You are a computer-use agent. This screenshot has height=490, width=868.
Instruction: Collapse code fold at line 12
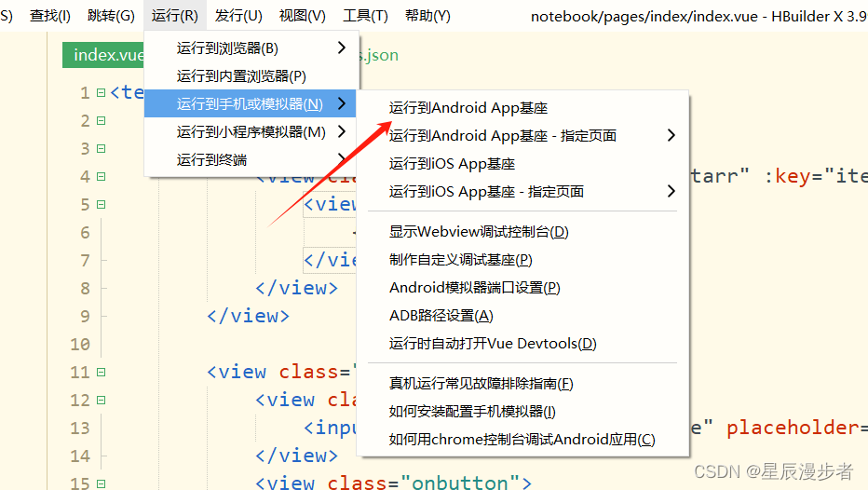coord(101,401)
